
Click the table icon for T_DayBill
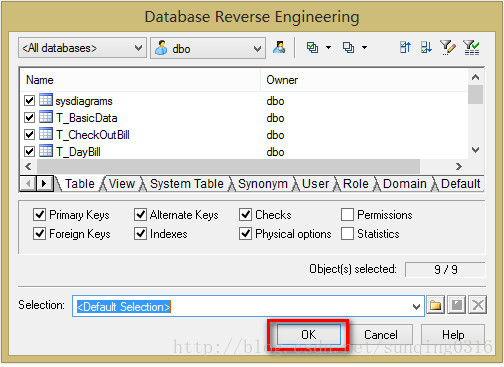click(46, 151)
